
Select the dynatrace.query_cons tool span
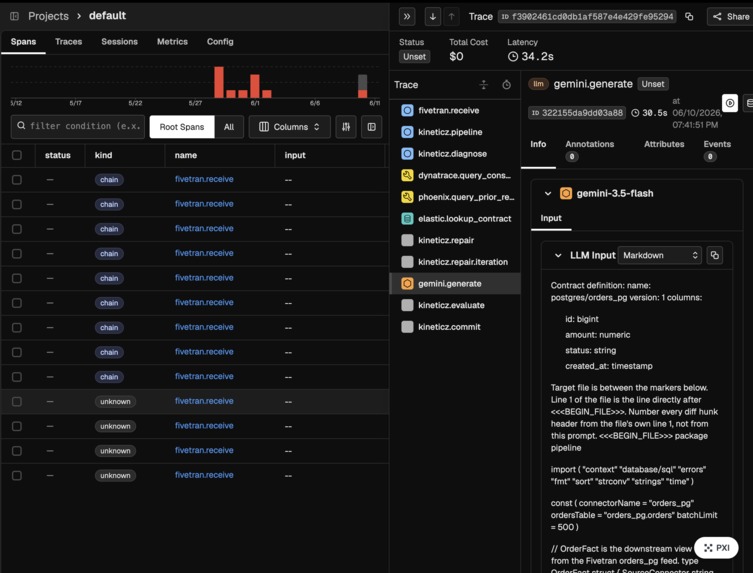(455, 175)
